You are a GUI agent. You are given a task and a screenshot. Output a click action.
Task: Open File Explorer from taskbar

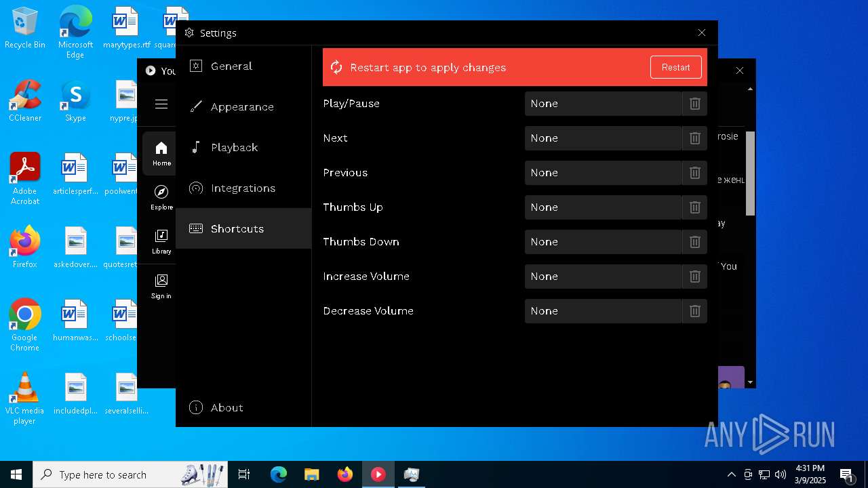click(x=311, y=474)
